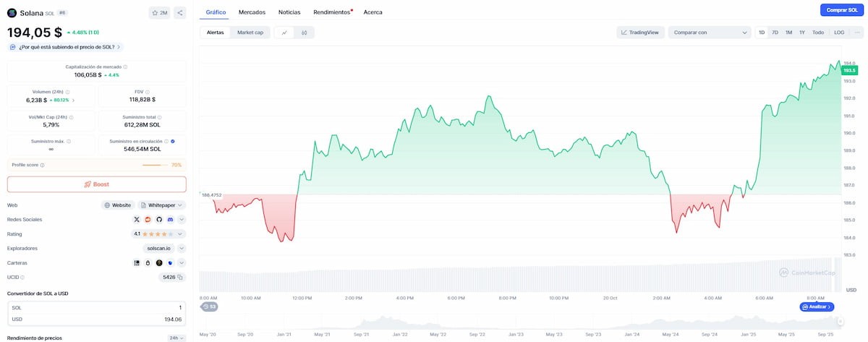Switch chart to line view icon
The image size is (868, 342).
coord(285,33)
